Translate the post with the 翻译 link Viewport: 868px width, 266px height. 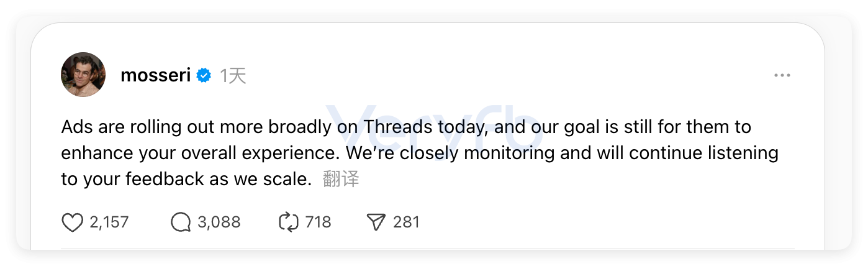341,180
